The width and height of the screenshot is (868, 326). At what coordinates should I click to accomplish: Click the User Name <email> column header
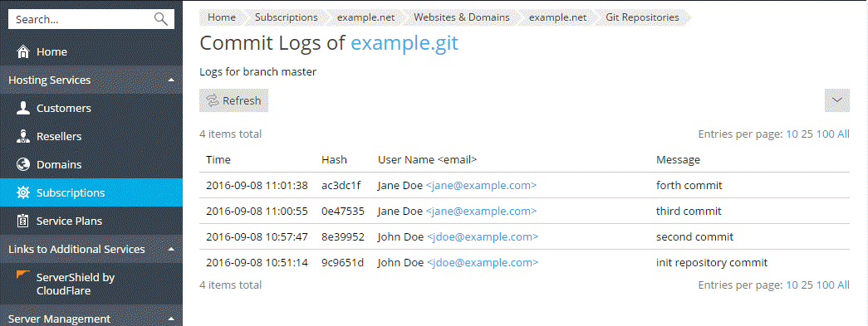428,160
